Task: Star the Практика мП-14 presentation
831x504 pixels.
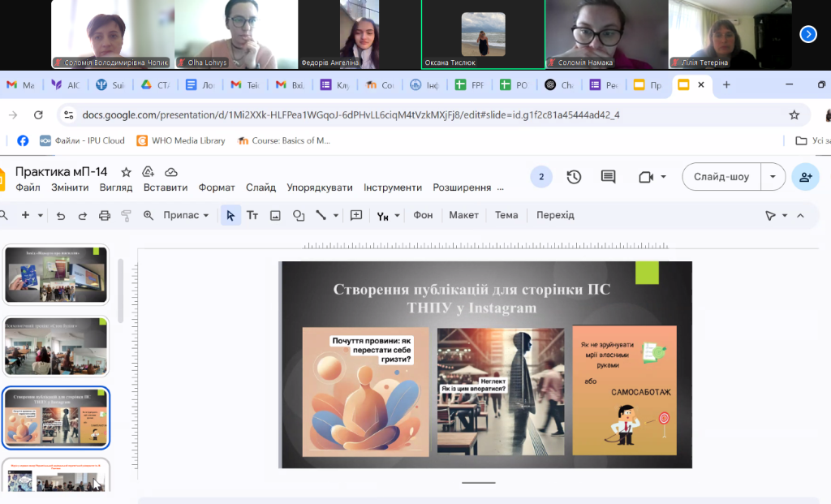Action: [x=126, y=172]
